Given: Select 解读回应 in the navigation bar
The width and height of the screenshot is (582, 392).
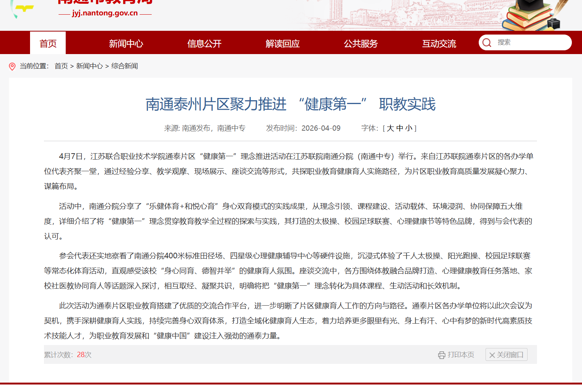Looking at the screenshot, I should pyautogui.click(x=282, y=44).
